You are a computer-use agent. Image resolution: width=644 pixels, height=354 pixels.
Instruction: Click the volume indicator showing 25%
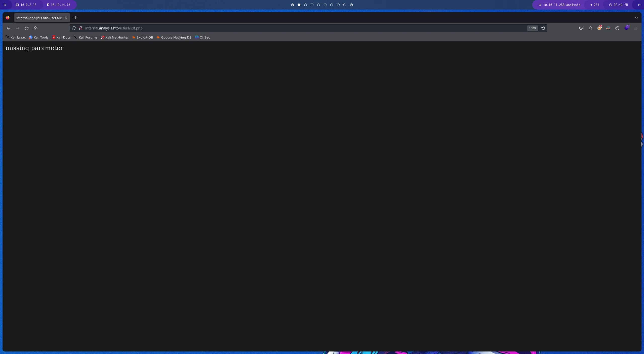(x=595, y=5)
